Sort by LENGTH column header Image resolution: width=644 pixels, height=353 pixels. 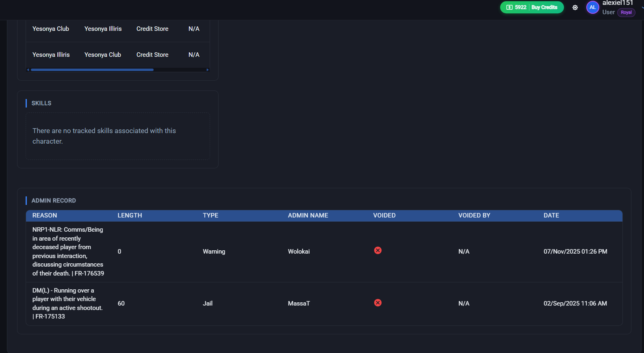point(130,215)
